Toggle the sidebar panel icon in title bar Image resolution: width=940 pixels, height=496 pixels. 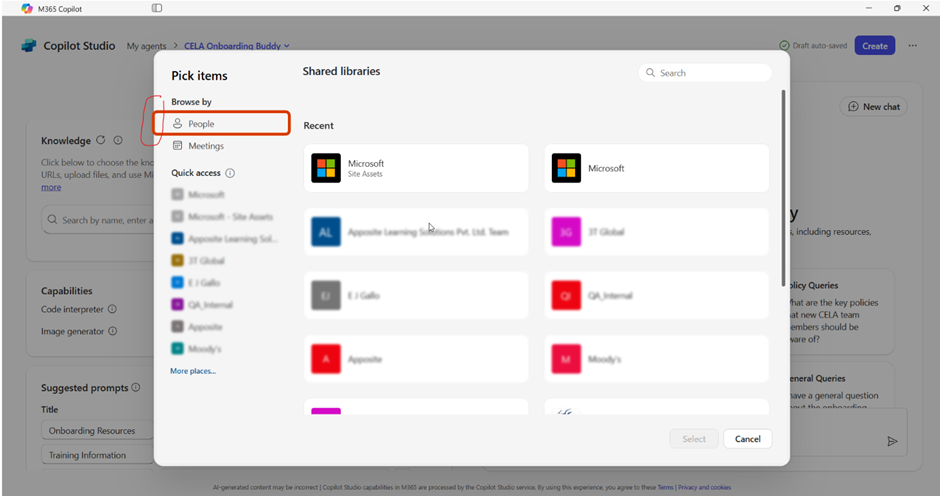(x=156, y=8)
